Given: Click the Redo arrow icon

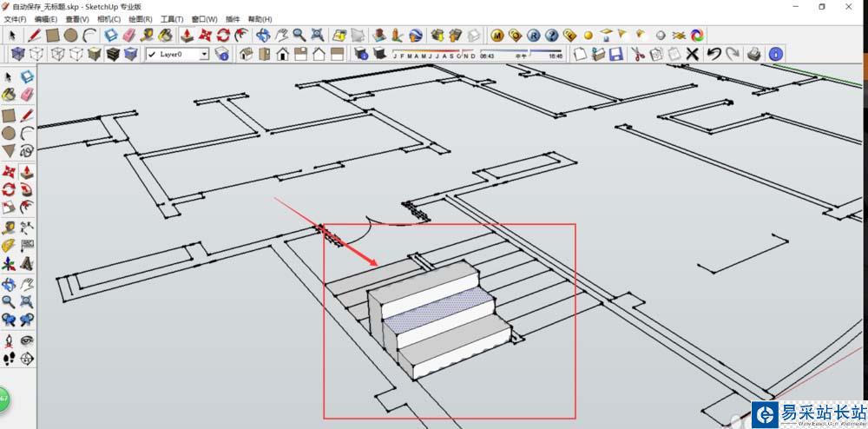Looking at the screenshot, I should tap(733, 54).
